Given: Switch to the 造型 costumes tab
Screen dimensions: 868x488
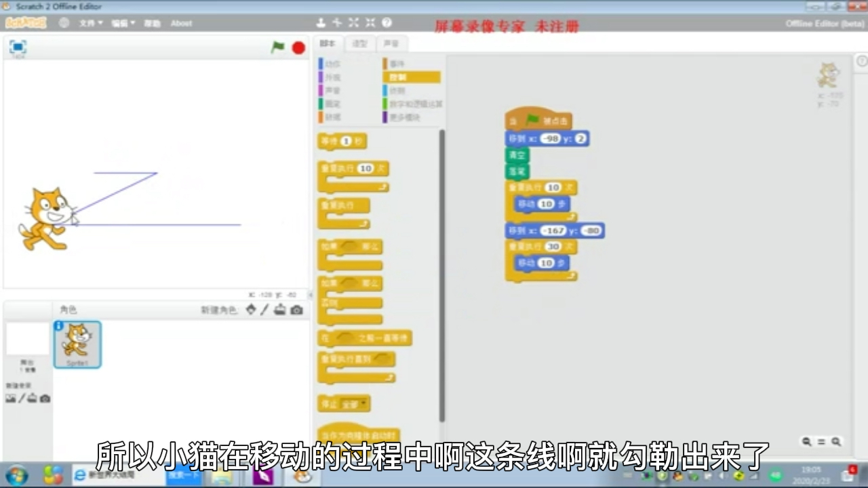Looking at the screenshot, I should point(359,43).
